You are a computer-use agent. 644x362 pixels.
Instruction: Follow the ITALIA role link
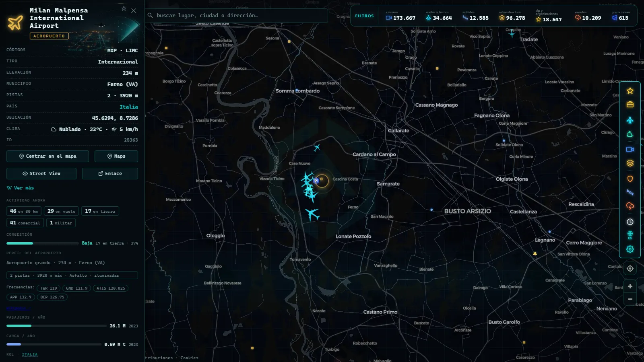[30, 354]
